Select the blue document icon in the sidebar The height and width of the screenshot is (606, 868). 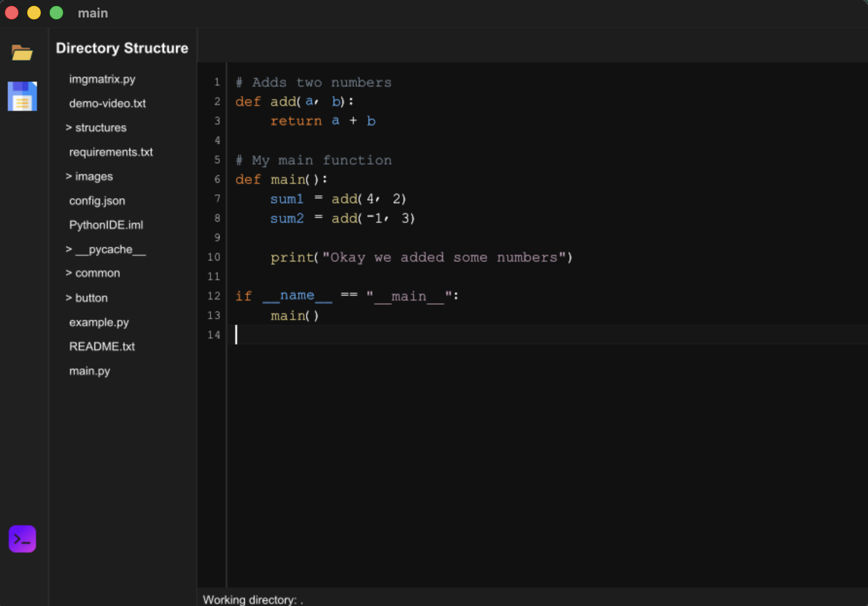(x=22, y=96)
